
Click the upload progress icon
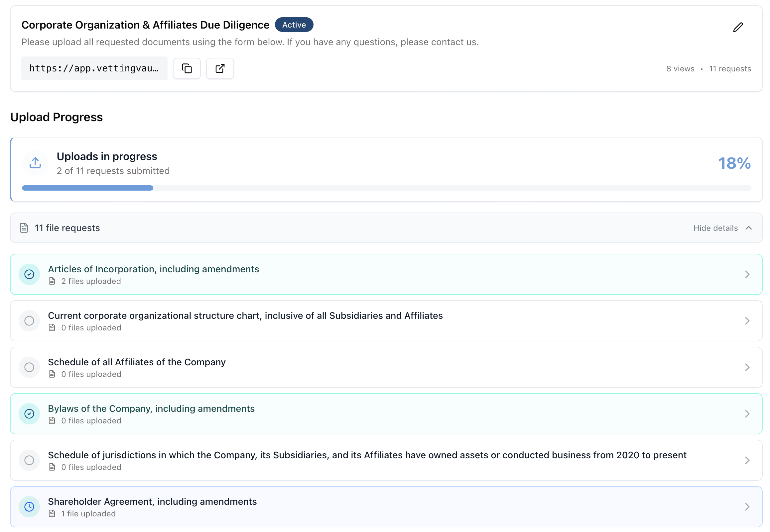35,162
